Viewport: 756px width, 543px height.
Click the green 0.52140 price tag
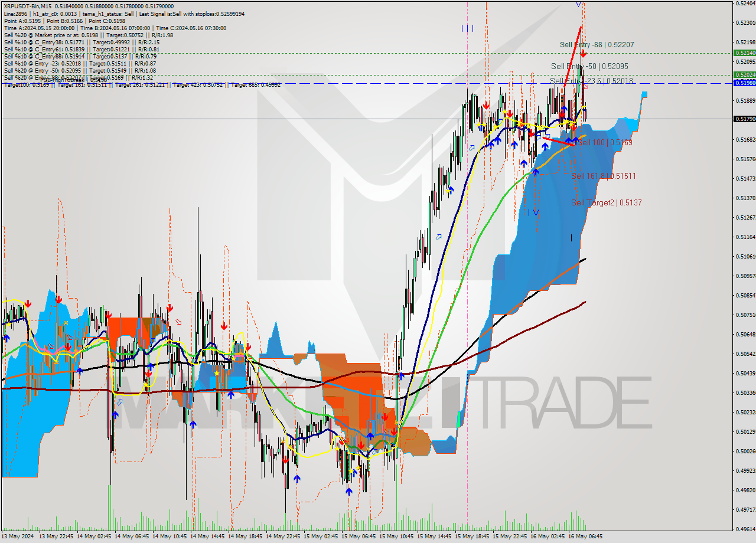(x=744, y=53)
